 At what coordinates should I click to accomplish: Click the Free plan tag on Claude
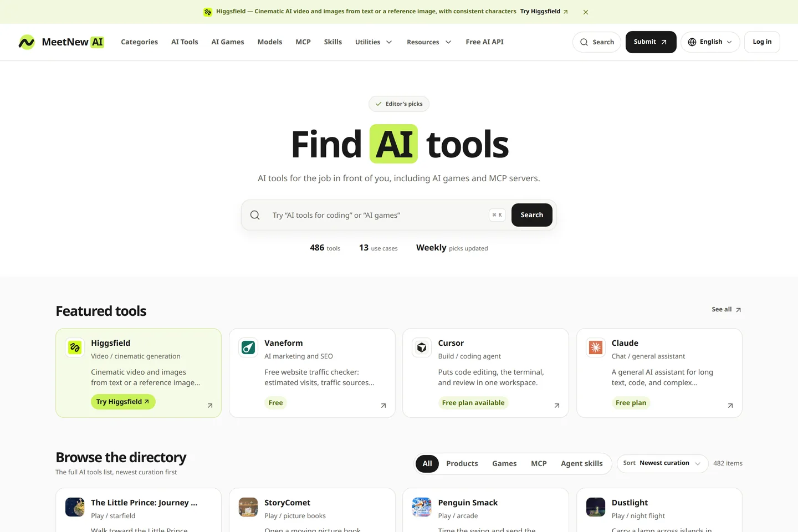[631, 403]
